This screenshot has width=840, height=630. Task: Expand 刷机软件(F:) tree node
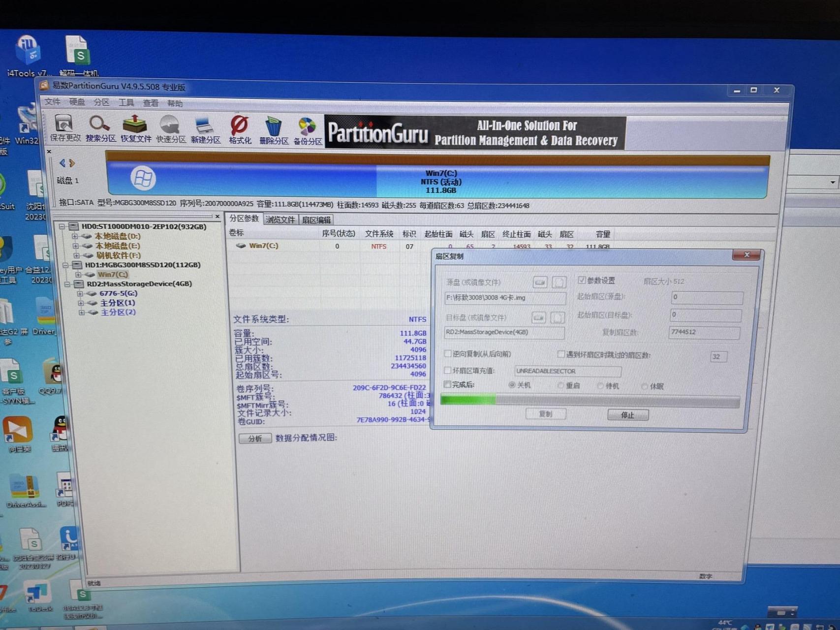click(76, 255)
